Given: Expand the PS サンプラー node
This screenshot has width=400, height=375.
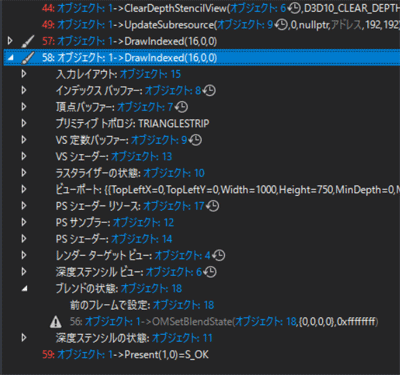Looking at the screenshot, I should click(24, 222).
